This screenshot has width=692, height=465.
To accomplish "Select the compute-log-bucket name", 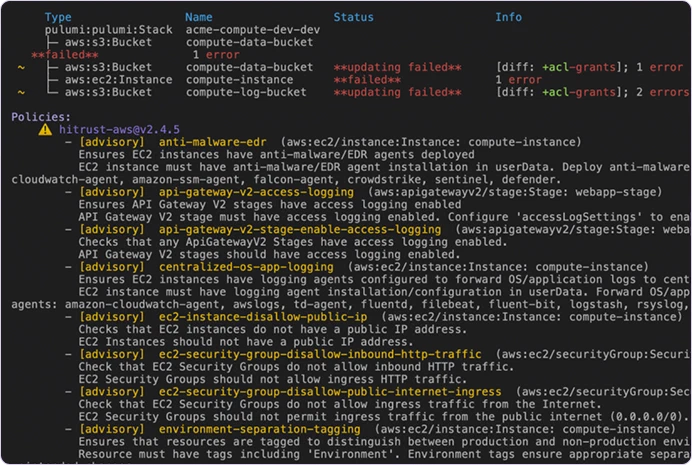I will 246,92.
